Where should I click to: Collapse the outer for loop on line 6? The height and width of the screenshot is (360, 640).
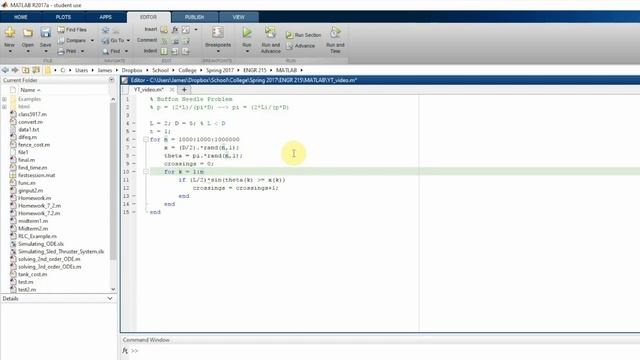pos(146,139)
